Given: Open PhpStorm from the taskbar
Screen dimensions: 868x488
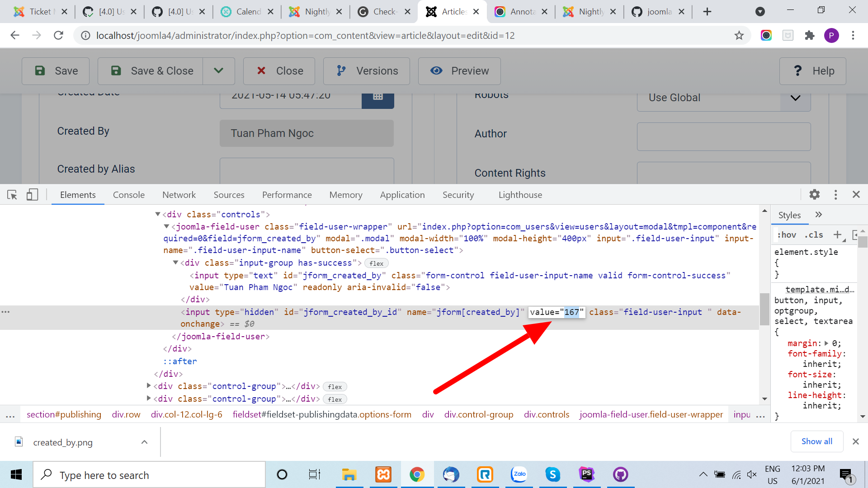Looking at the screenshot, I should 587,475.
